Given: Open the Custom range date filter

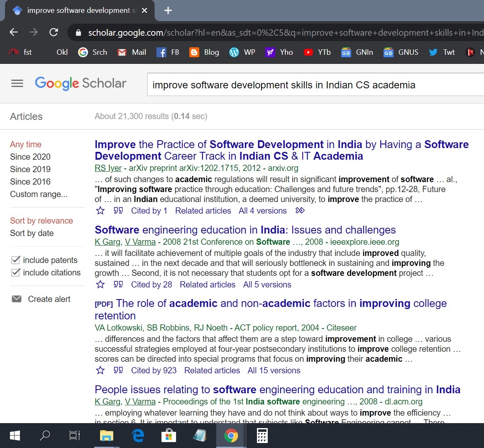Looking at the screenshot, I should pos(39,194).
